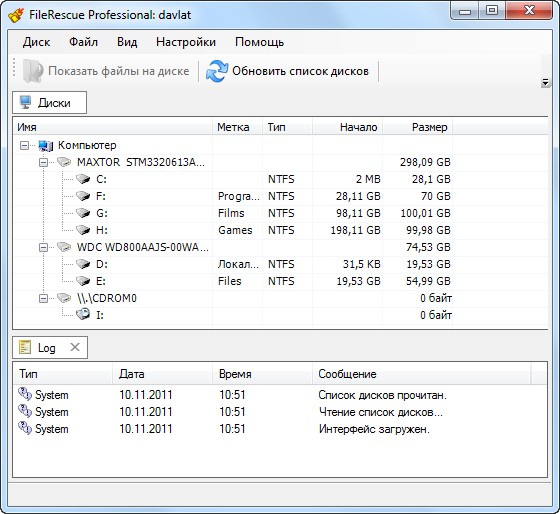Sort disks by Имя column header
The height and width of the screenshot is (514, 560).
coord(112,127)
